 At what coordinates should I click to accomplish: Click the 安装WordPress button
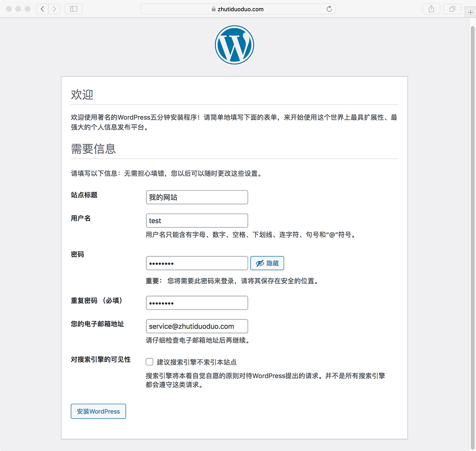pos(98,411)
